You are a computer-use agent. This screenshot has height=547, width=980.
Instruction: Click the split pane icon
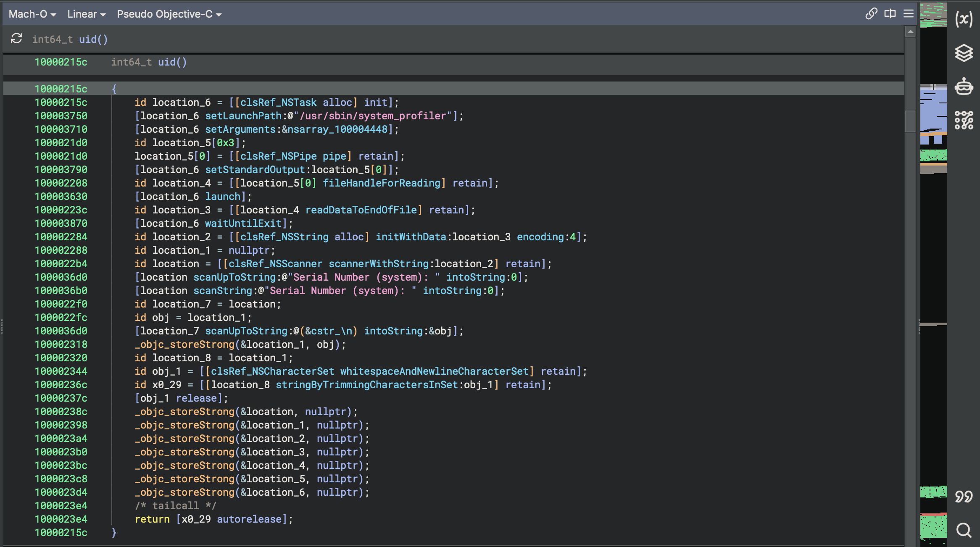890,13
